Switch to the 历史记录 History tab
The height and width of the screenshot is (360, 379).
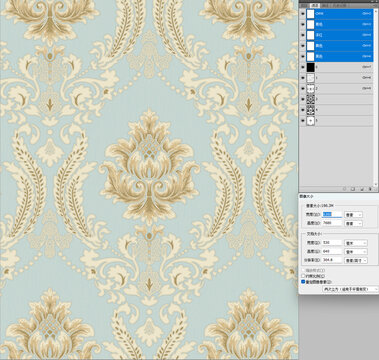[x=340, y=6]
